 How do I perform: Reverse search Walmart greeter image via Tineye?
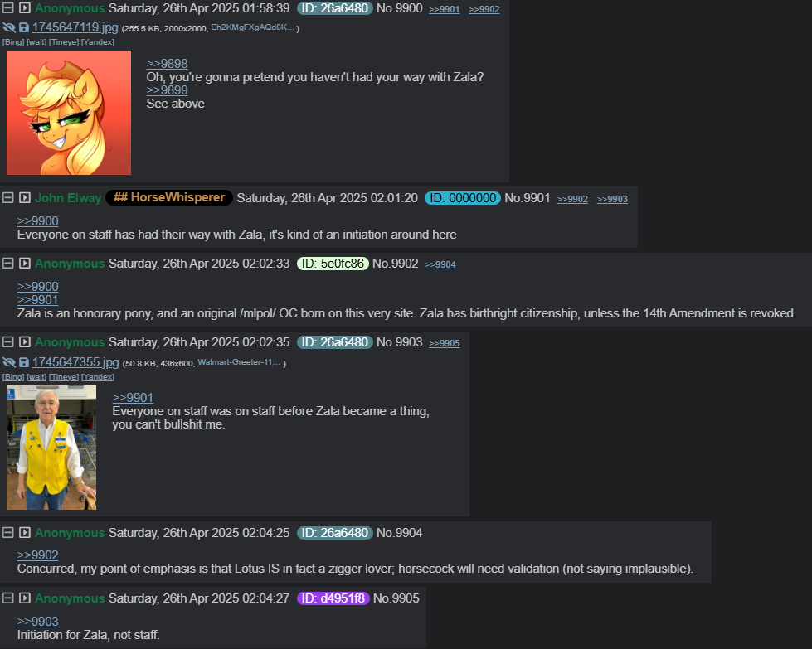(64, 377)
